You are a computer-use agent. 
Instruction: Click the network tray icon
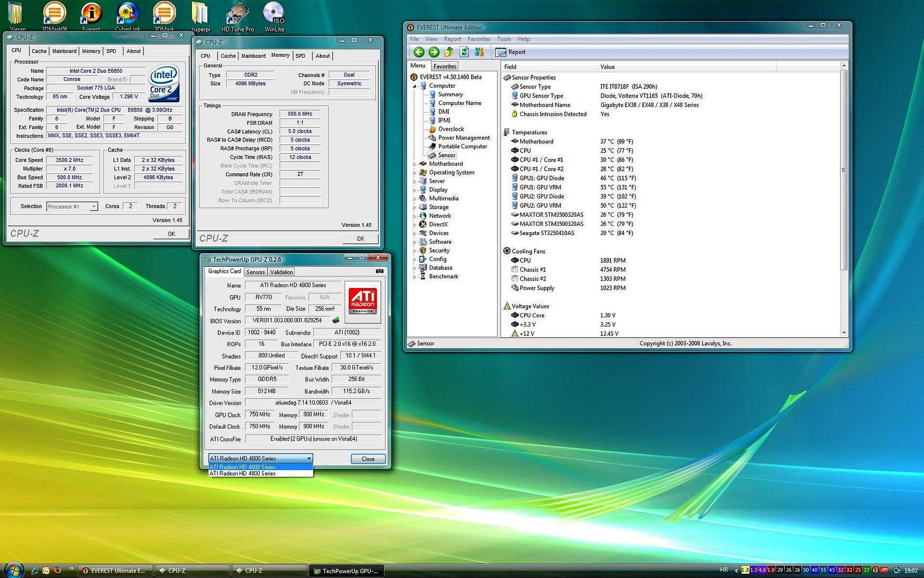[x=897, y=570]
